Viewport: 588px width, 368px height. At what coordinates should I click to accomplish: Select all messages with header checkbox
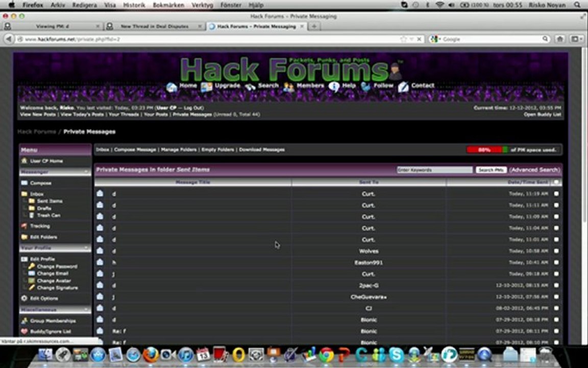pyautogui.click(x=556, y=182)
